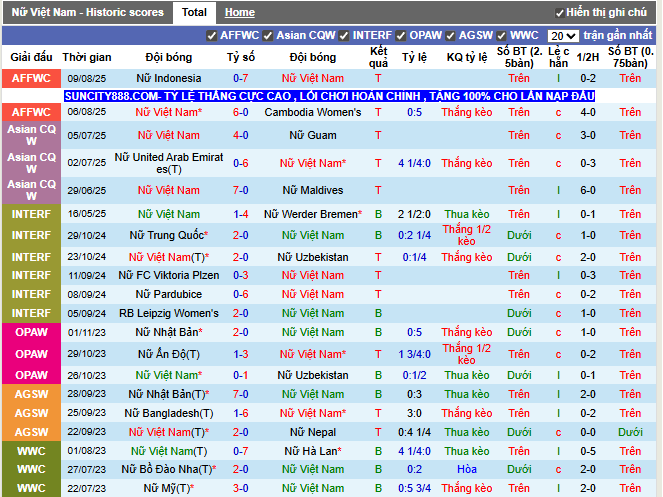Uncheck the WWC filter checkbox
Viewport: 663px width, 497px height.
click(x=501, y=36)
